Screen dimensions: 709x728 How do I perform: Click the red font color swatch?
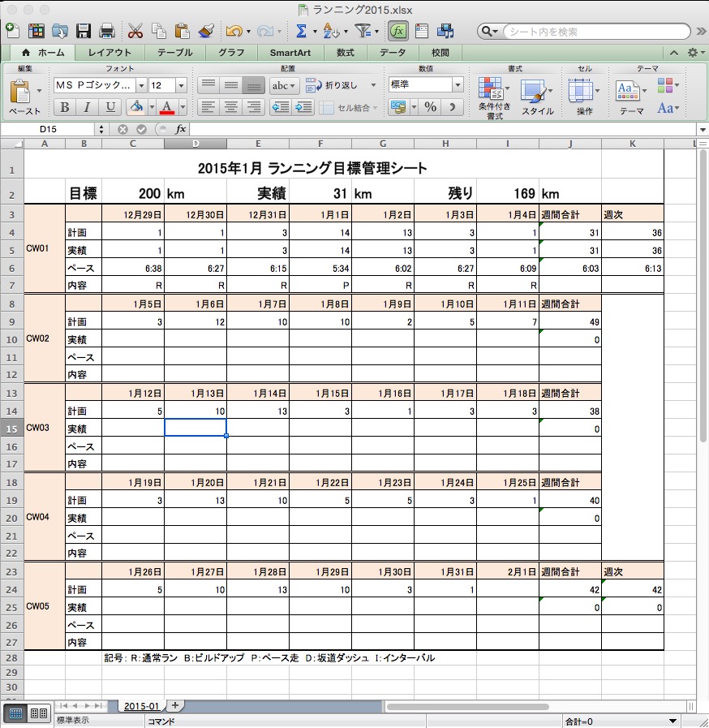[x=167, y=107]
